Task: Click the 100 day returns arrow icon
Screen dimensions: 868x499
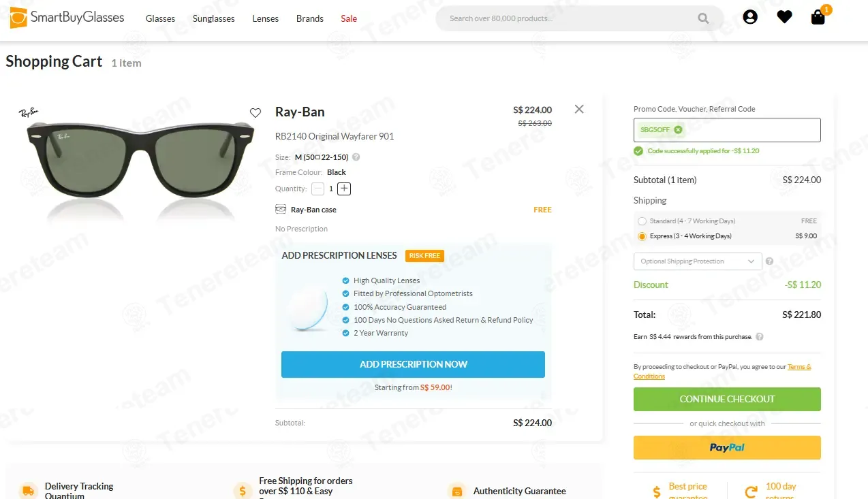Action: [x=751, y=492]
